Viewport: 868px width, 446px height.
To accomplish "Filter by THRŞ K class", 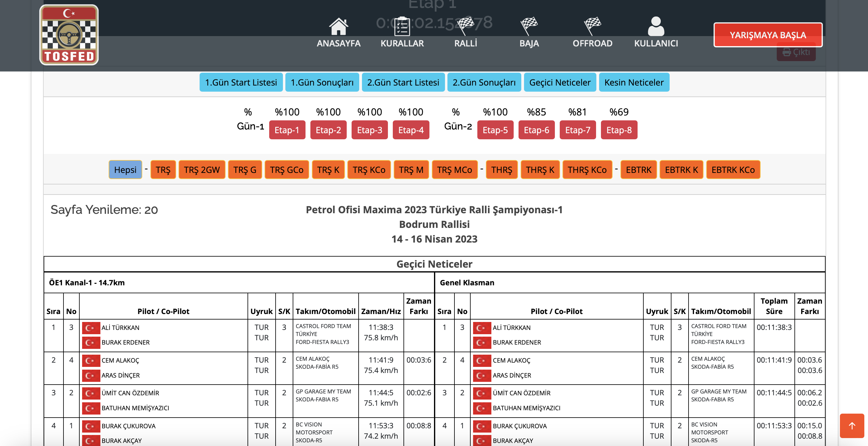I will click(540, 170).
